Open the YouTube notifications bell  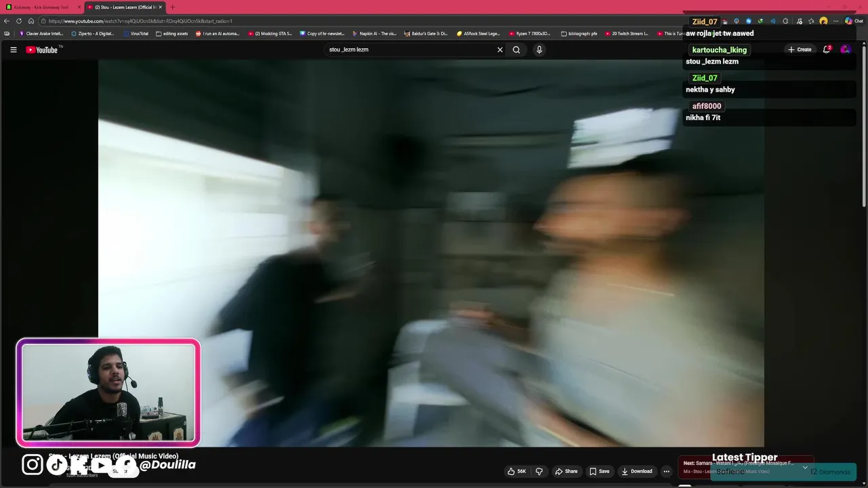pyautogui.click(x=827, y=49)
